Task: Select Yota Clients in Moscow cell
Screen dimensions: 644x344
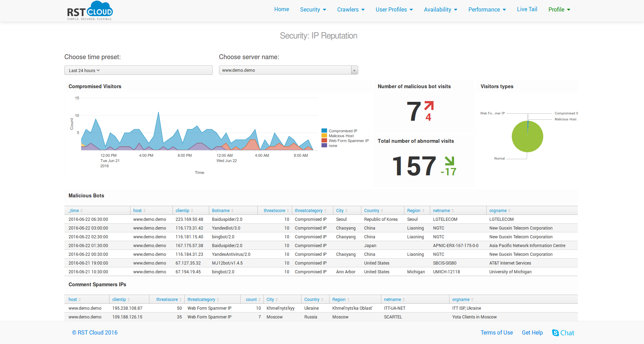Action: (474, 317)
